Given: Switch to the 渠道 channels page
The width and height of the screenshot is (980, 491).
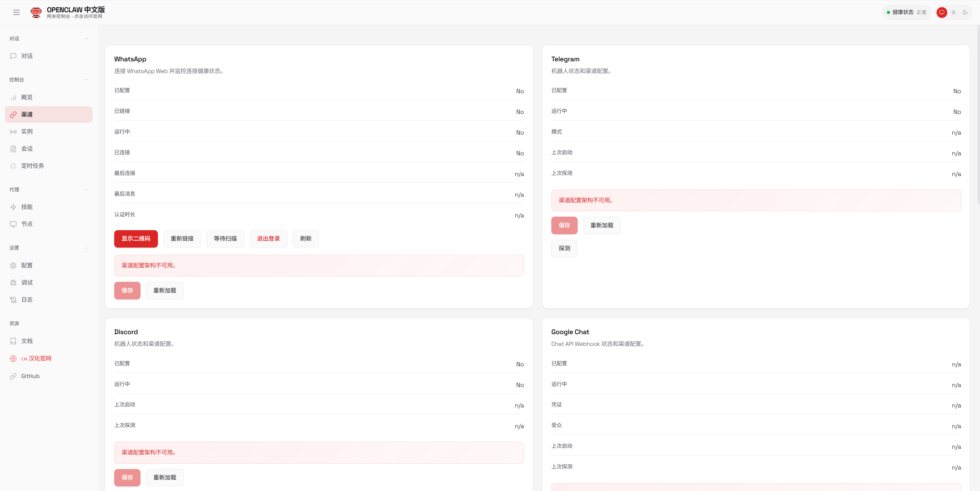Looking at the screenshot, I should pos(27,114).
